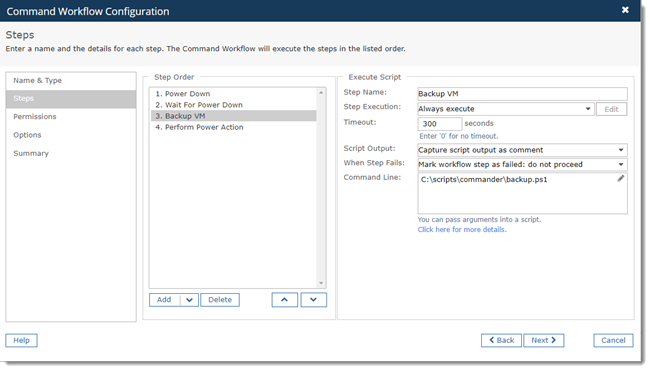
Task: Open the When Step Fails dropdown
Action: pos(522,164)
